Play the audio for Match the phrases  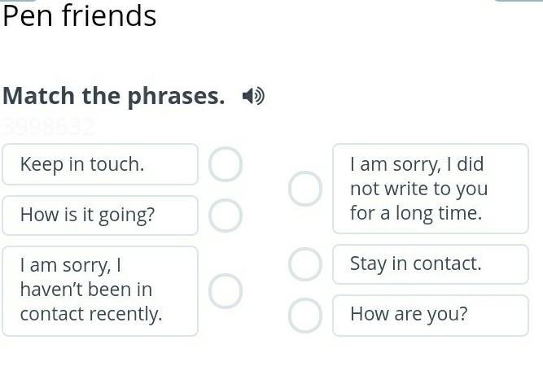pos(253,96)
